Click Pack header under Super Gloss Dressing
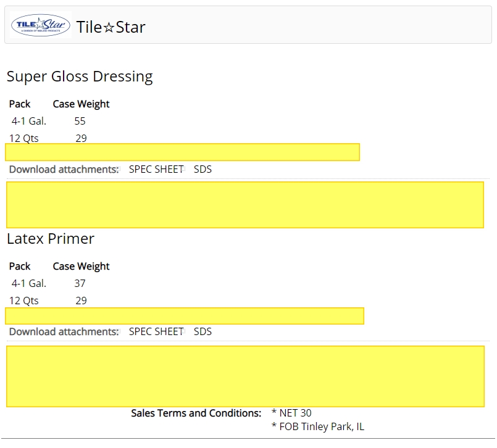 pyautogui.click(x=20, y=104)
